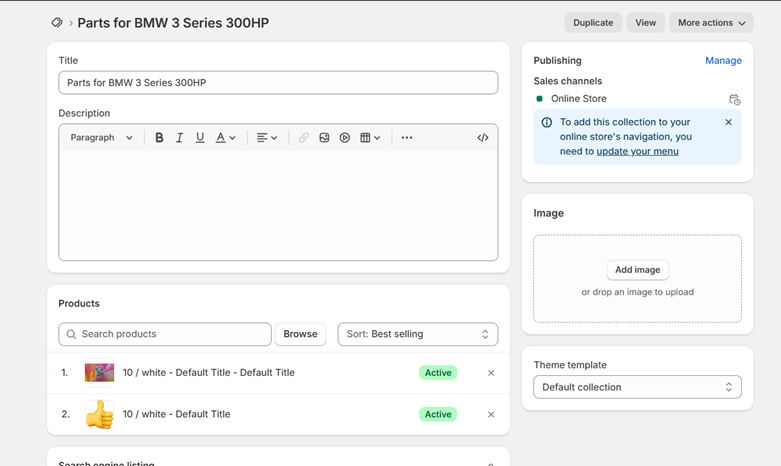Click the Search products field
781x466 pixels.
(165, 334)
